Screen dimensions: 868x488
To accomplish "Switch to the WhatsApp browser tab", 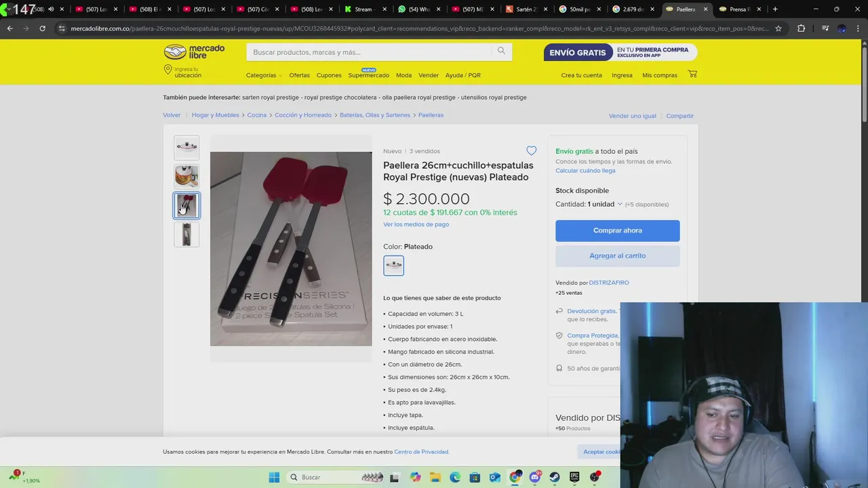I will [418, 9].
